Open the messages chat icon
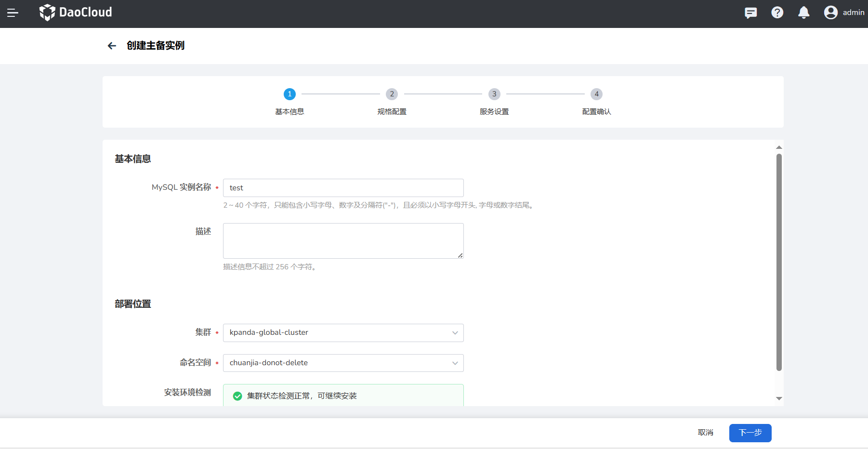Viewport: 868px width, 449px height. [x=750, y=13]
